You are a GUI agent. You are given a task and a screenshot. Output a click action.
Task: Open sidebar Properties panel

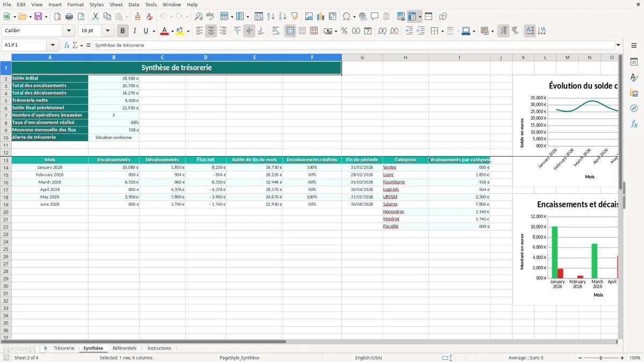(x=634, y=62)
